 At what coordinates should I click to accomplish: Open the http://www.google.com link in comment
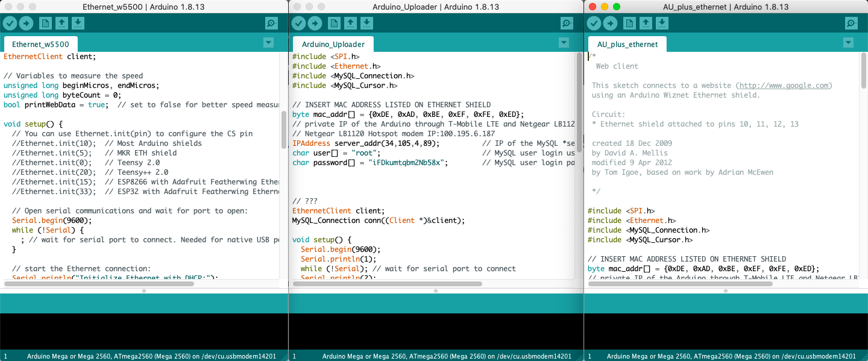pos(785,86)
